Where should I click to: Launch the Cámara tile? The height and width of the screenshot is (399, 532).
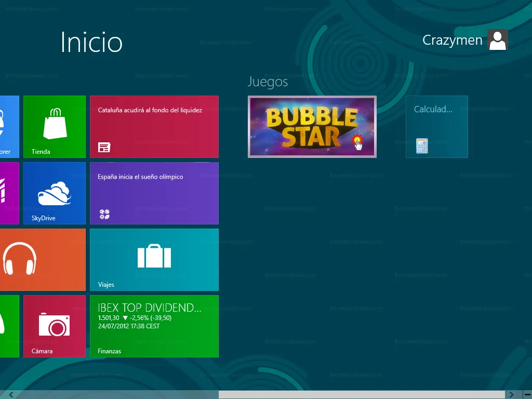(54, 326)
